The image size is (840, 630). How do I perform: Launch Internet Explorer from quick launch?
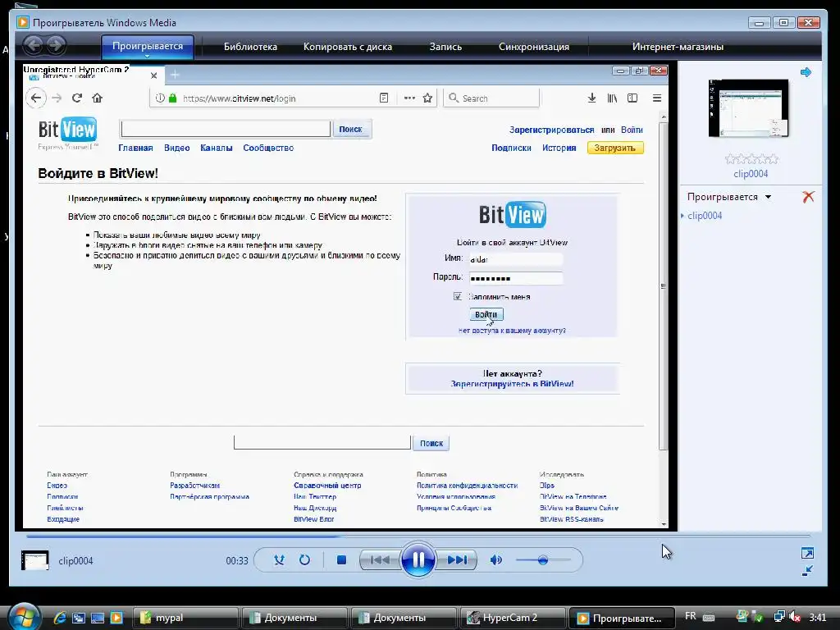[x=59, y=618]
